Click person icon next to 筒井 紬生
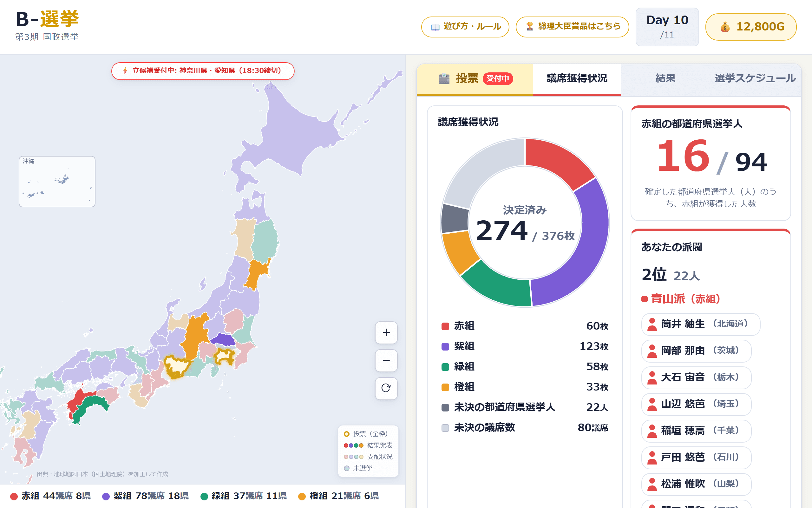812x508 pixels. (652, 324)
